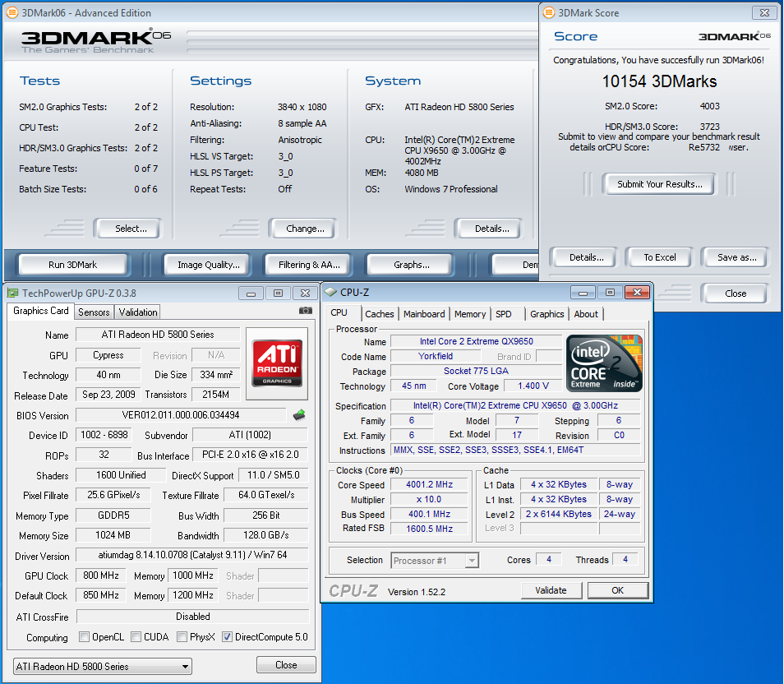Click the Resolution 3840 x 1080 text
Image resolution: width=784 pixels, height=684 pixels.
(302, 107)
